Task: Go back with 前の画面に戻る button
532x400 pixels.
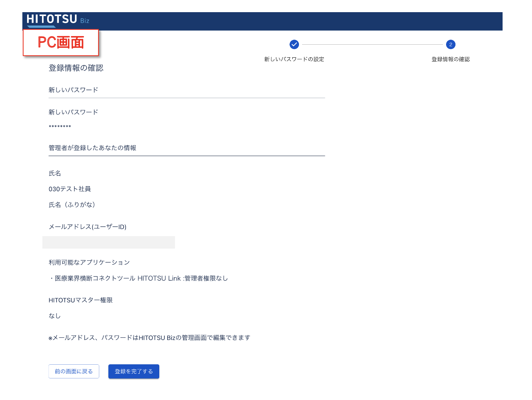Action: 74,371
